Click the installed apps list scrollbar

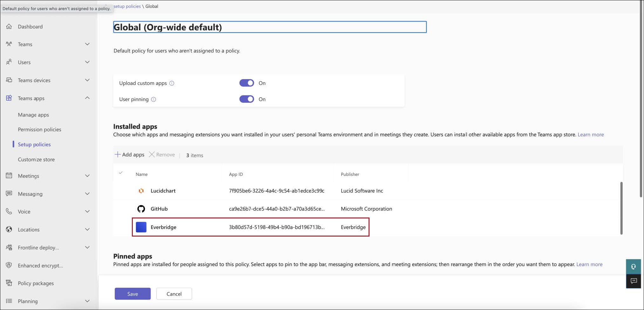point(621,208)
